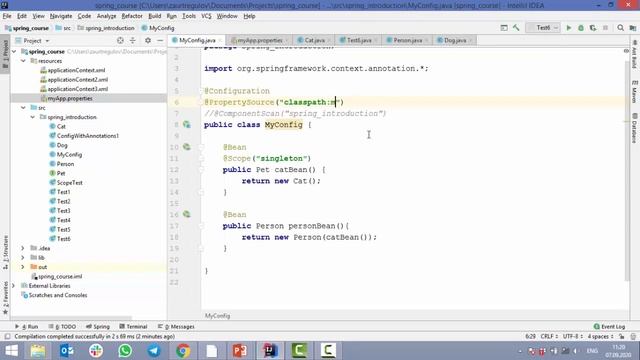The image size is (640, 360).
Task: Open Structure side tool window
Action: click(x=5, y=252)
